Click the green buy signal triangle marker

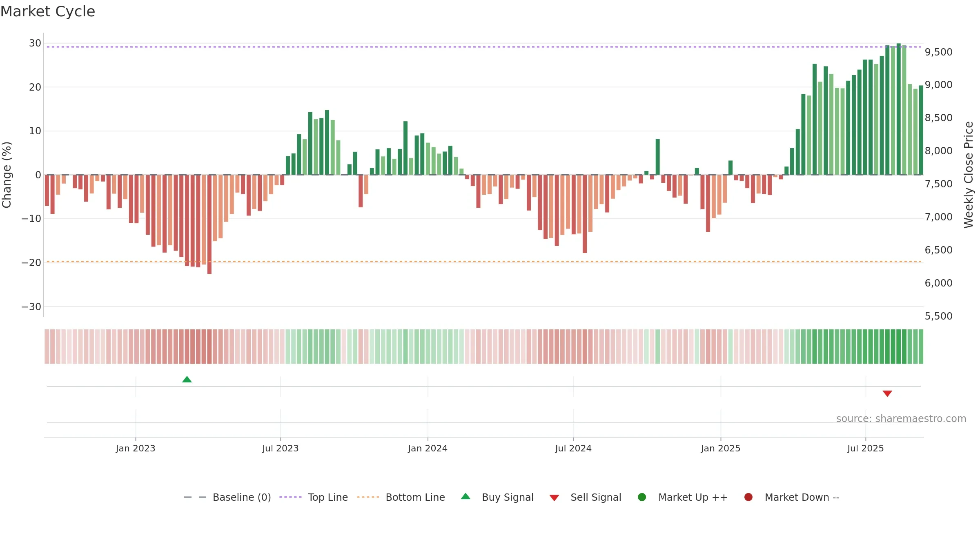[187, 380]
